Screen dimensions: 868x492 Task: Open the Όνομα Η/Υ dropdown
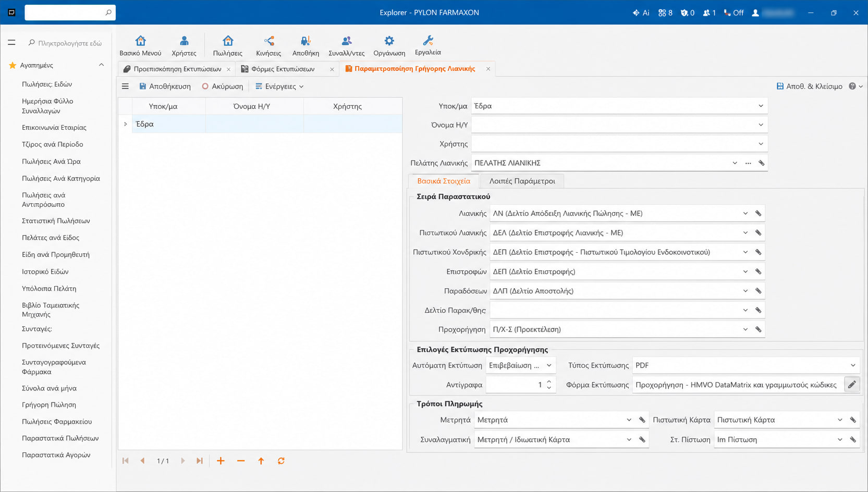click(x=761, y=125)
